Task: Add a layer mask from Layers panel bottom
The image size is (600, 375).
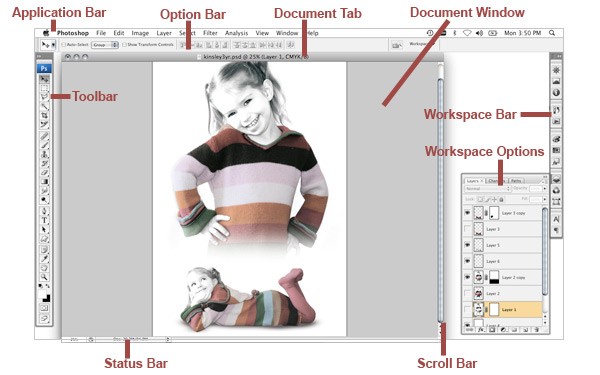Action: [x=492, y=330]
